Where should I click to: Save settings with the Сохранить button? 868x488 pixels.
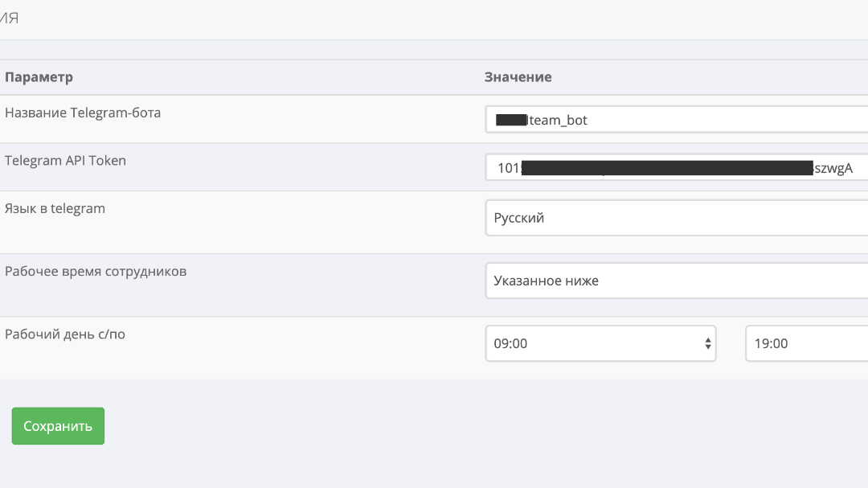pyautogui.click(x=58, y=426)
